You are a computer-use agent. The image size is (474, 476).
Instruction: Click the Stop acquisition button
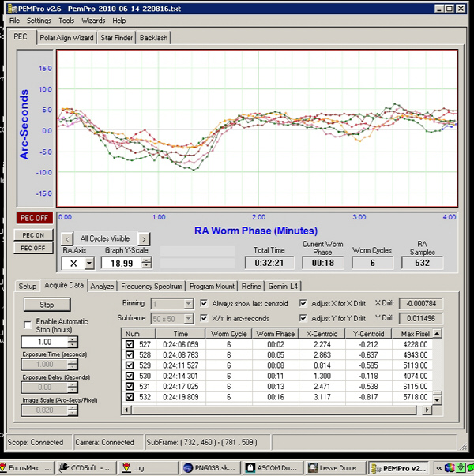click(x=47, y=305)
